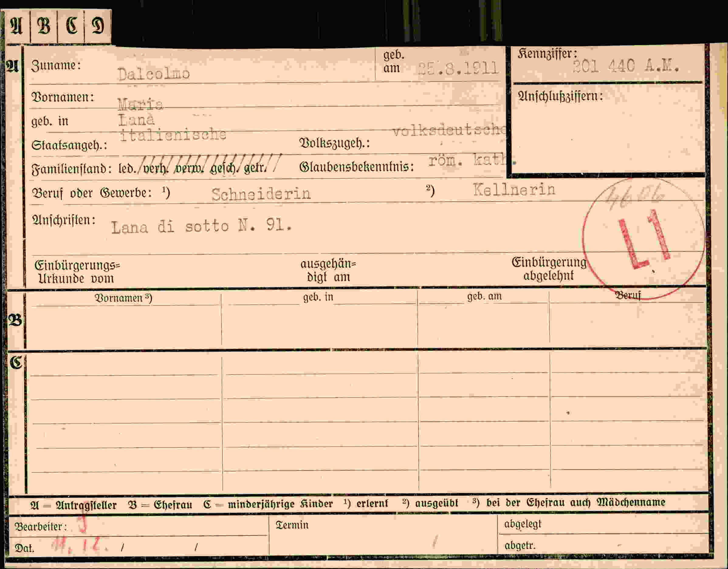Click the legend text 'B = Ehefrau'

[x=160, y=505]
